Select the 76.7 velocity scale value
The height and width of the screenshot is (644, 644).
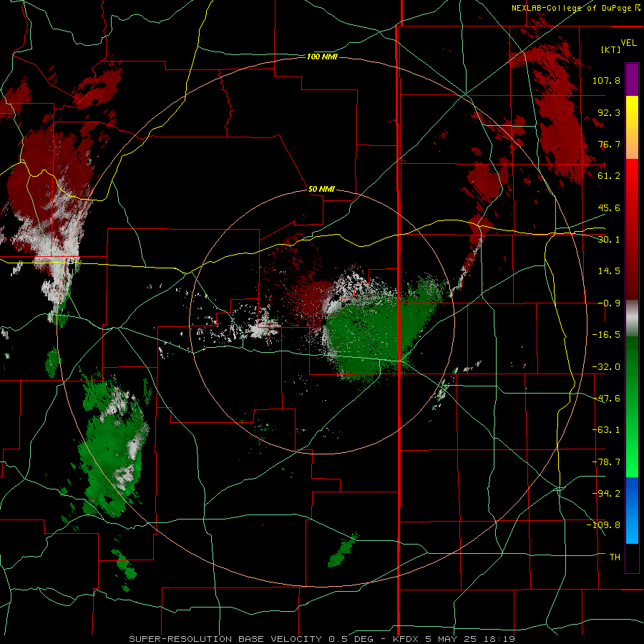click(x=609, y=144)
